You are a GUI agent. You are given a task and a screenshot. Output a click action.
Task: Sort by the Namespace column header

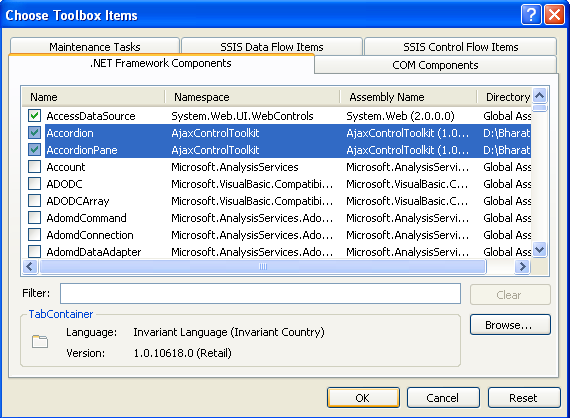[253, 97]
